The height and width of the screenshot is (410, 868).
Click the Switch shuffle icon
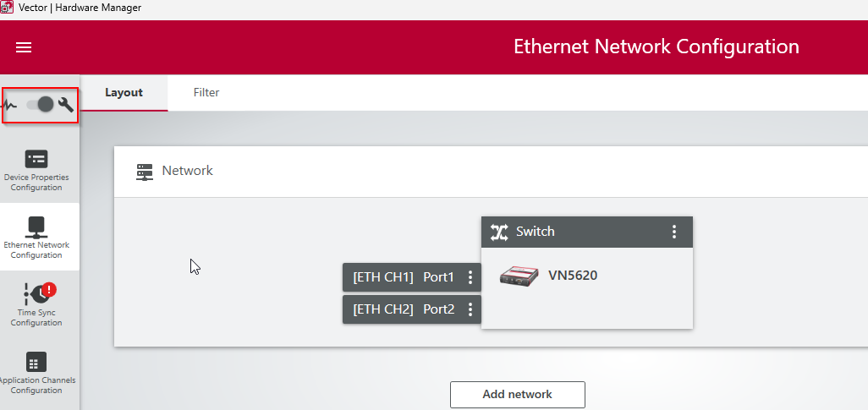point(499,232)
